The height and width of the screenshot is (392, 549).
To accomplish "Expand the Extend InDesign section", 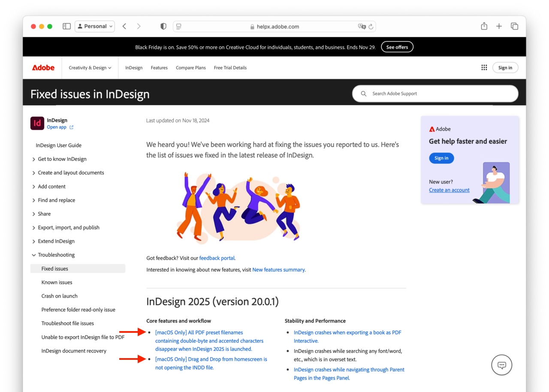I will point(53,241).
